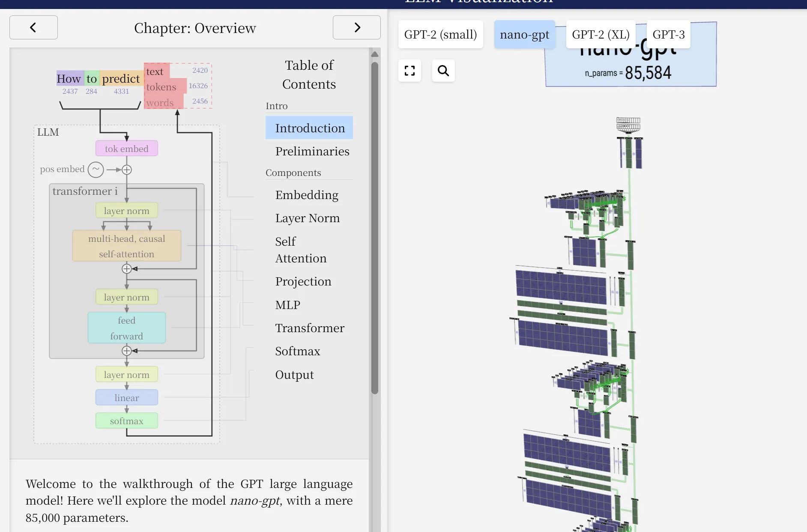Screen dimensions: 807x532
Task: Go to the Transformer chapter
Action: 310,328
